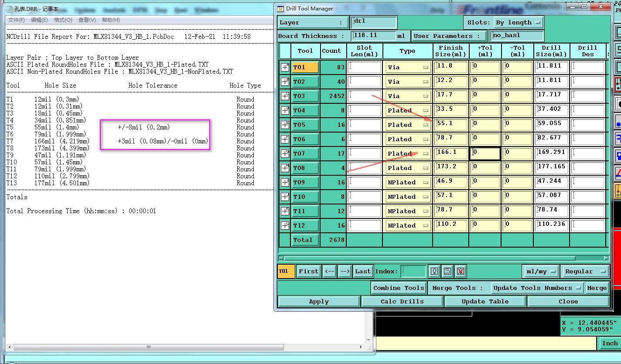The height and width of the screenshot is (364, 621).
Task: Click the Close button in Drill Tool Manager
Action: point(568,302)
